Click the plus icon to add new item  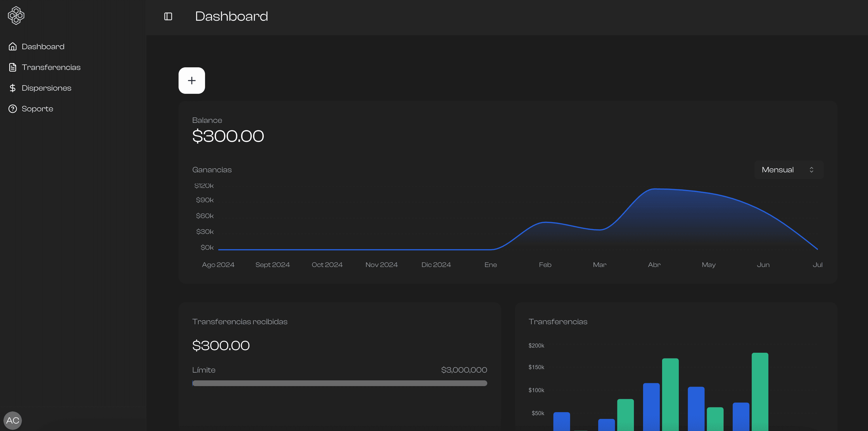point(192,81)
